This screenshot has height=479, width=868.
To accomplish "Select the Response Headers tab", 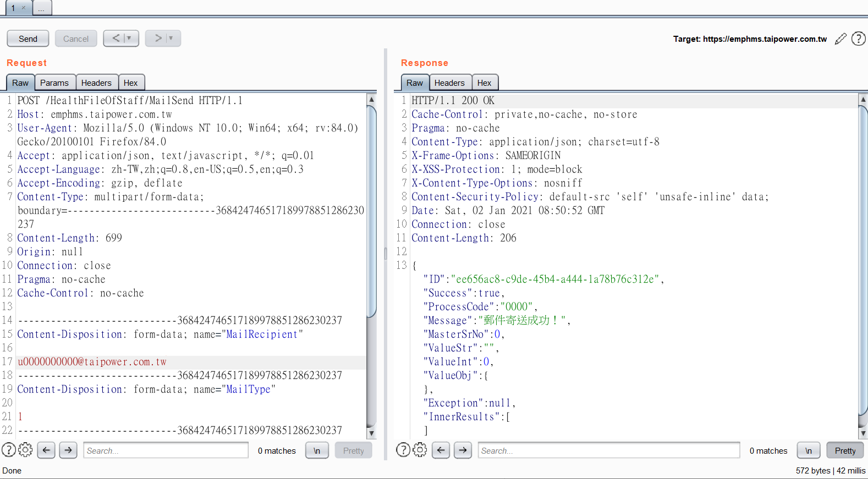I will click(x=449, y=82).
